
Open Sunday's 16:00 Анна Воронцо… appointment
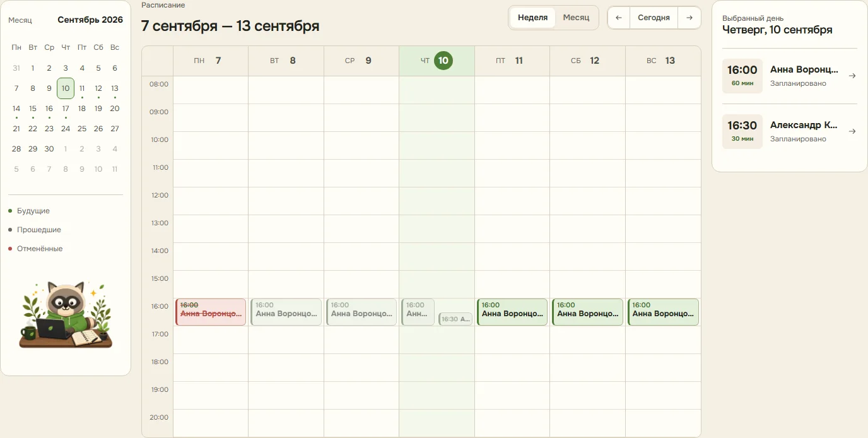click(x=663, y=312)
